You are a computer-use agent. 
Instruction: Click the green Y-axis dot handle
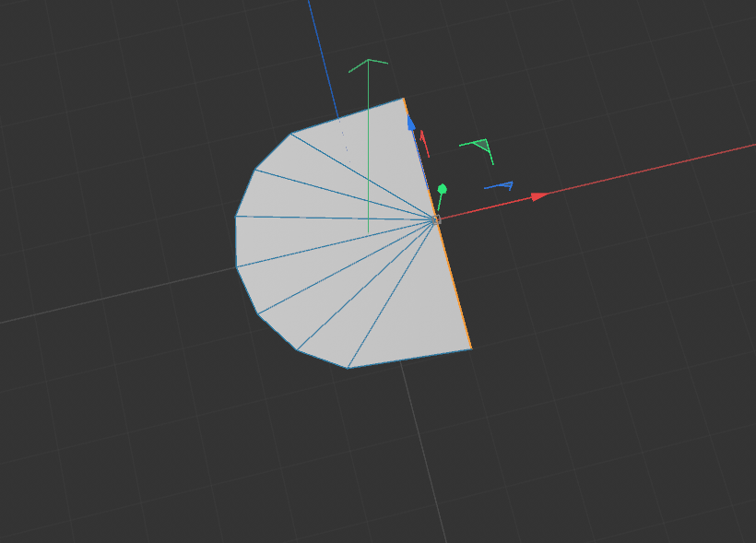pos(442,189)
